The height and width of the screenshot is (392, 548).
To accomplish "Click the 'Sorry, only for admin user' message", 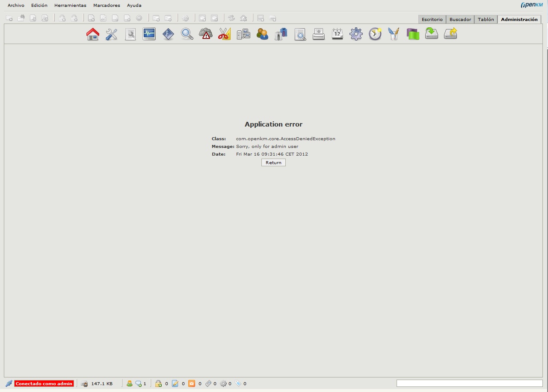I will point(267,147).
